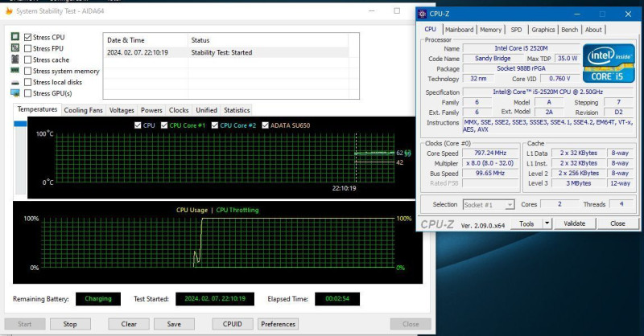This screenshot has height=336, width=644.
Task: Open the Graphics tab in CPU-Z
Action: pos(543,30)
